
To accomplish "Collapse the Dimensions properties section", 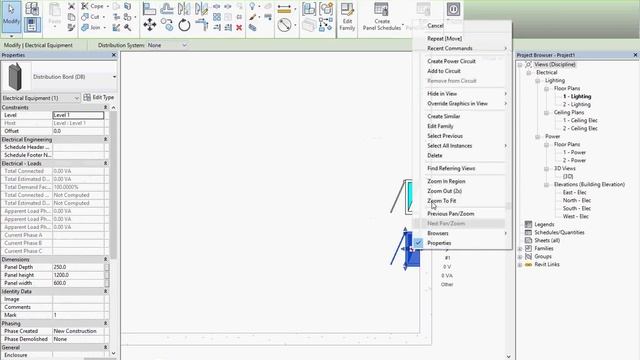I will 105,259.
